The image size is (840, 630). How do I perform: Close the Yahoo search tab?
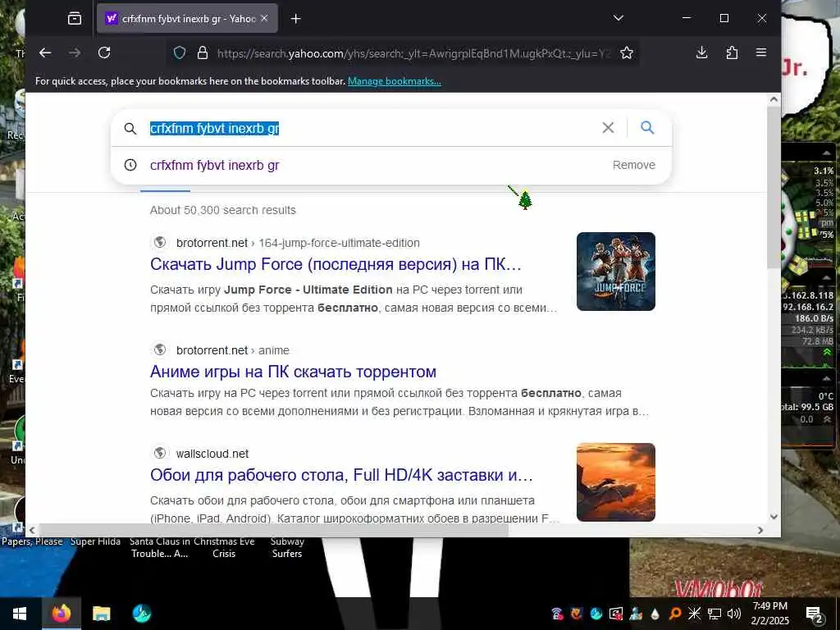tap(264, 18)
